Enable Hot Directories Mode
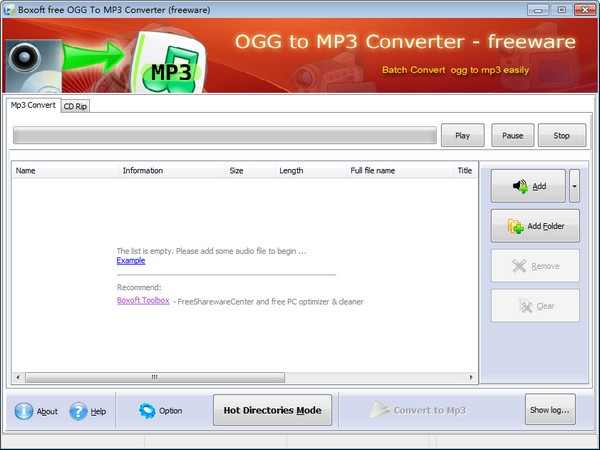This screenshot has height=450, width=600. (272, 410)
